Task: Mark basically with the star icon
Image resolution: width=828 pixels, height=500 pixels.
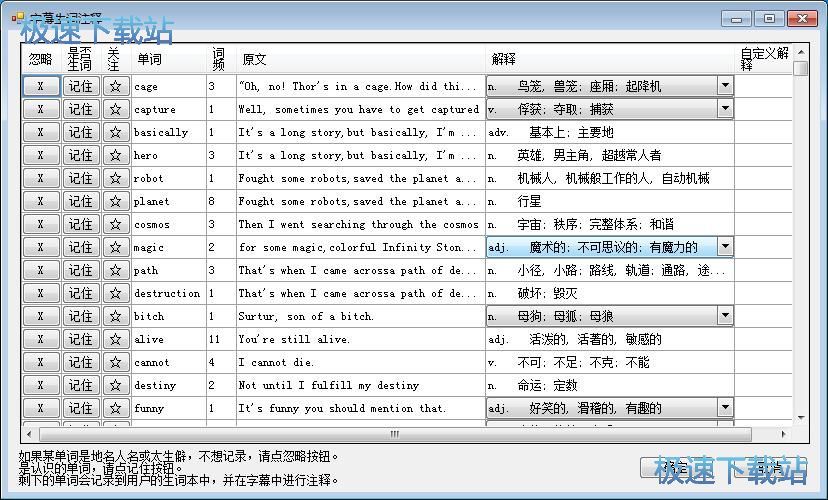Action: [x=116, y=132]
